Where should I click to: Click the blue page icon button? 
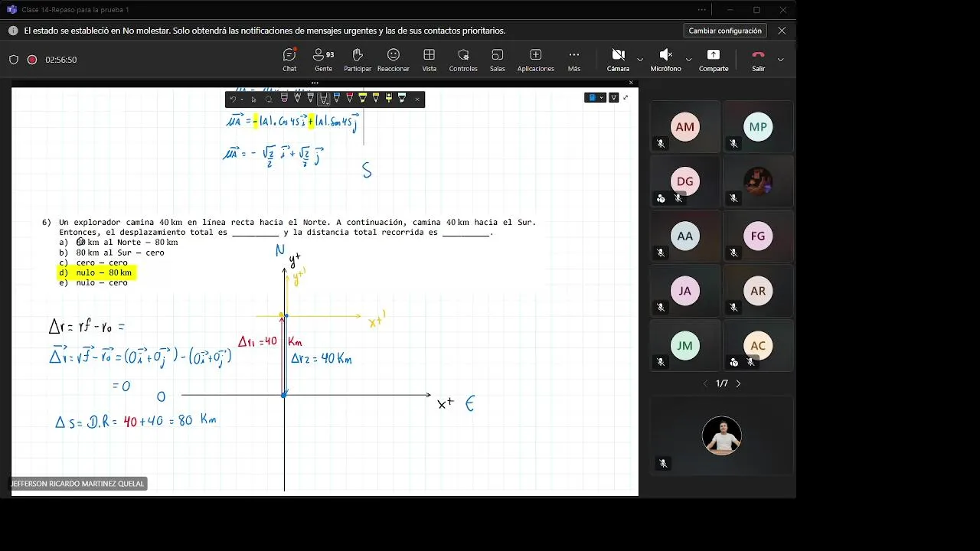point(591,97)
